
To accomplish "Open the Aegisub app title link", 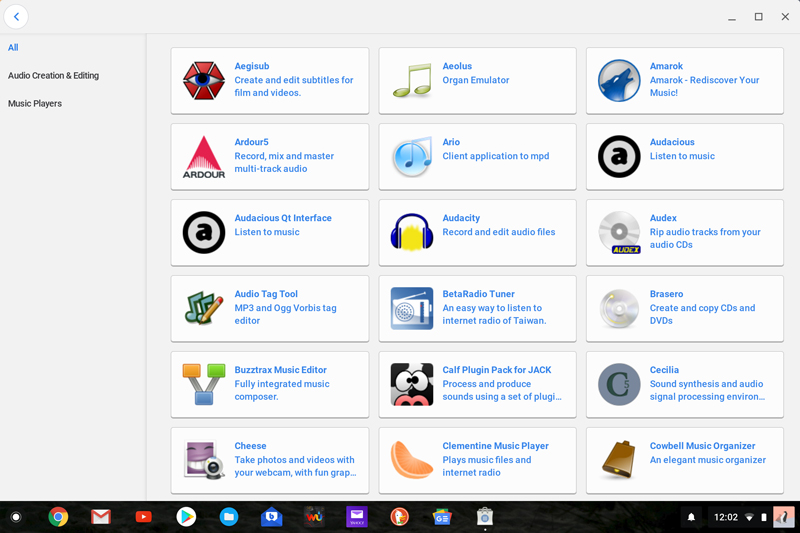I will point(252,66).
